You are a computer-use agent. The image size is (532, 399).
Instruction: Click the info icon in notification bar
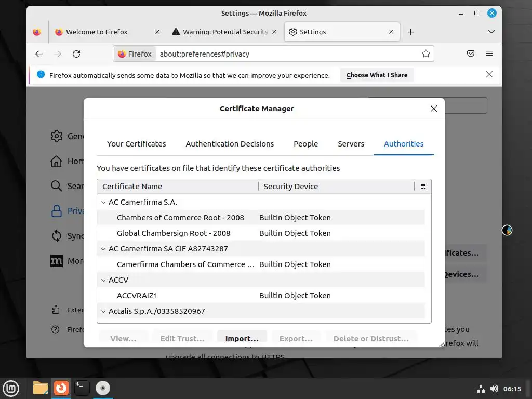coord(41,75)
